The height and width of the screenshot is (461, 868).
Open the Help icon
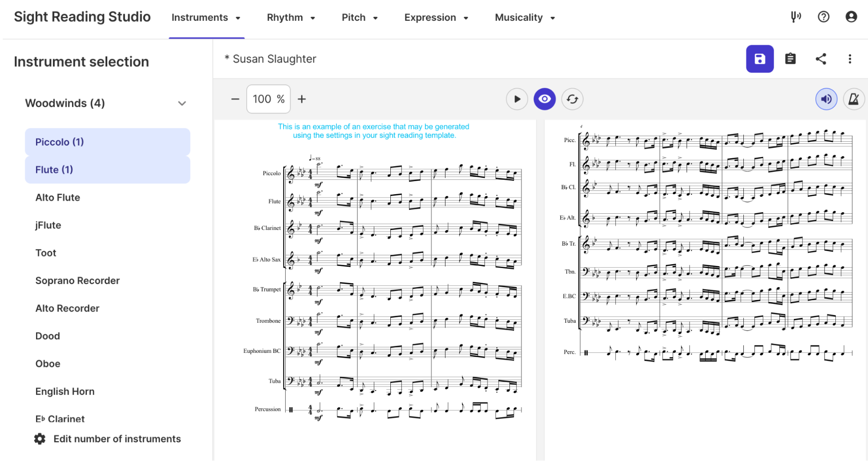[823, 17]
